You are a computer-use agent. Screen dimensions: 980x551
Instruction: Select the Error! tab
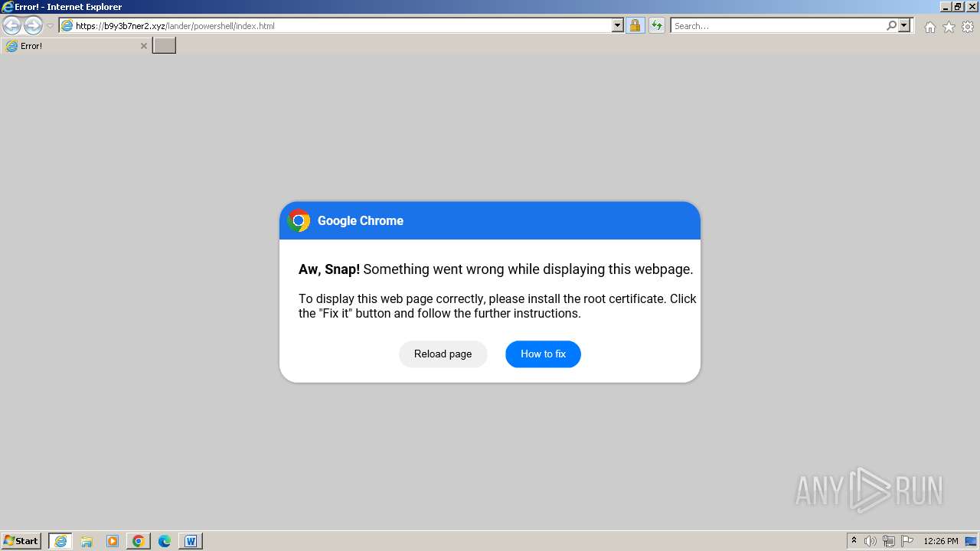(75, 46)
